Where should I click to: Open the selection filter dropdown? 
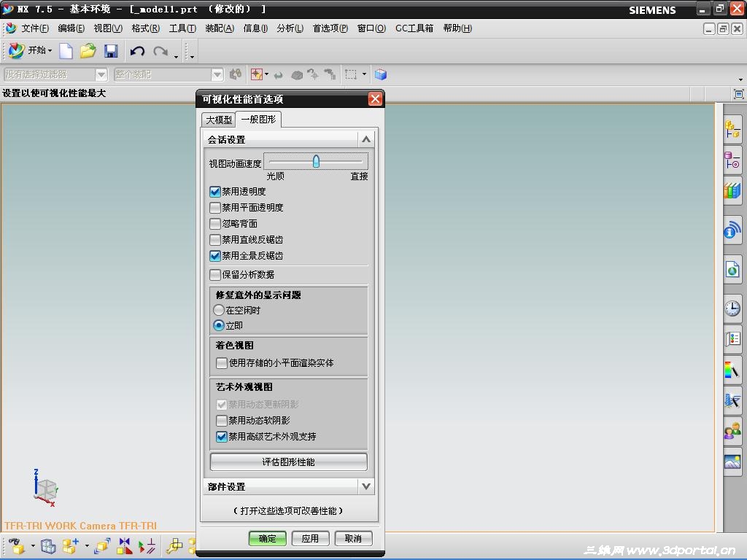(101, 75)
